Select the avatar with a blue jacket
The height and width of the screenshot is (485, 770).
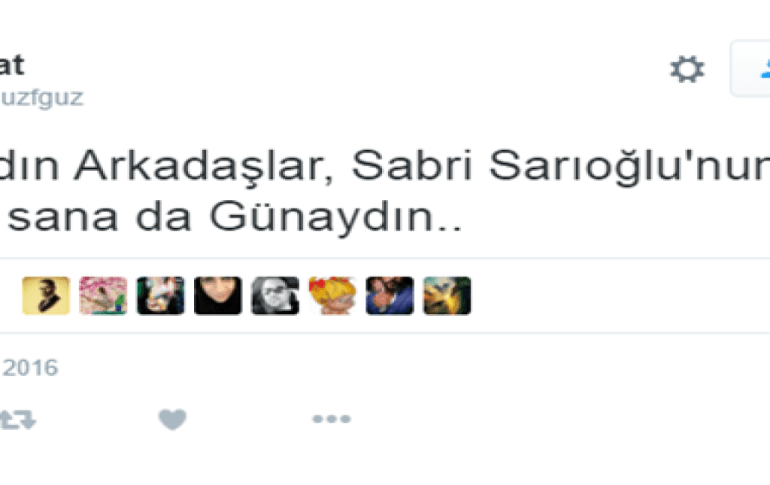tap(390, 296)
